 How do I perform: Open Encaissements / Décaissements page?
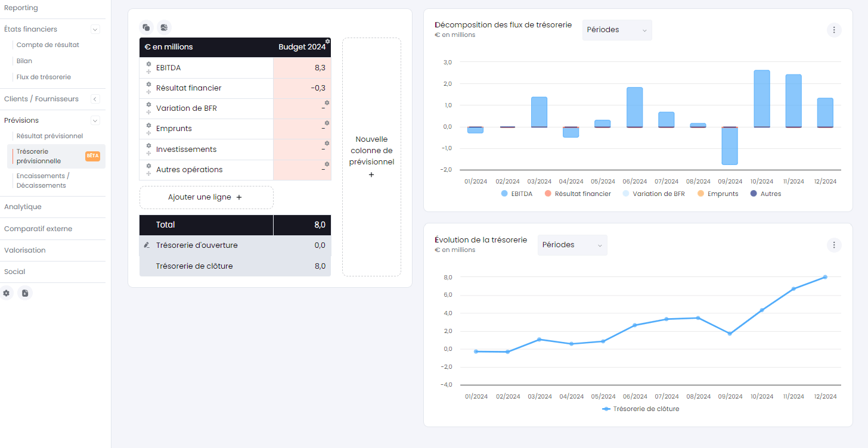click(43, 181)
